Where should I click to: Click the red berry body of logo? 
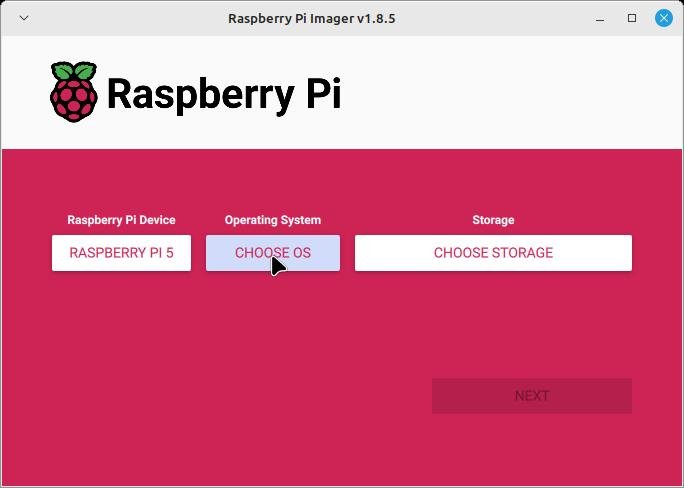tap(73, 100)
